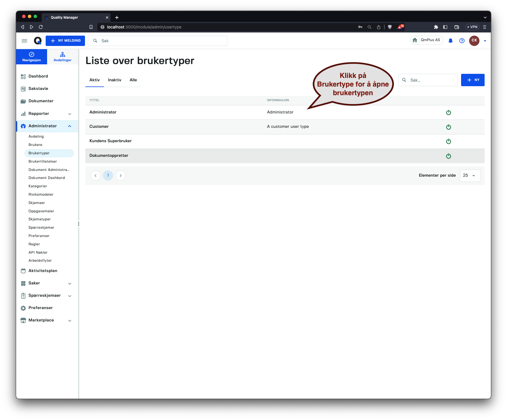Click the CK user avatar

pos(474,41)
